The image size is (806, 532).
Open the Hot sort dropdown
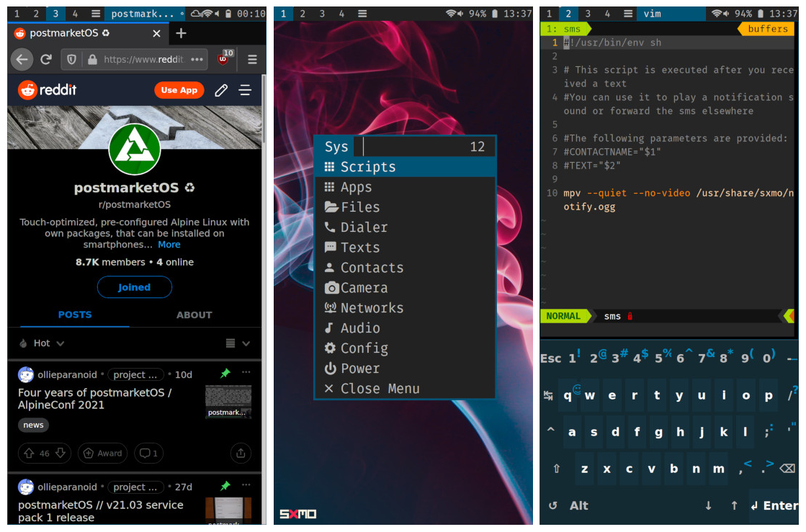tap(42, 343)
